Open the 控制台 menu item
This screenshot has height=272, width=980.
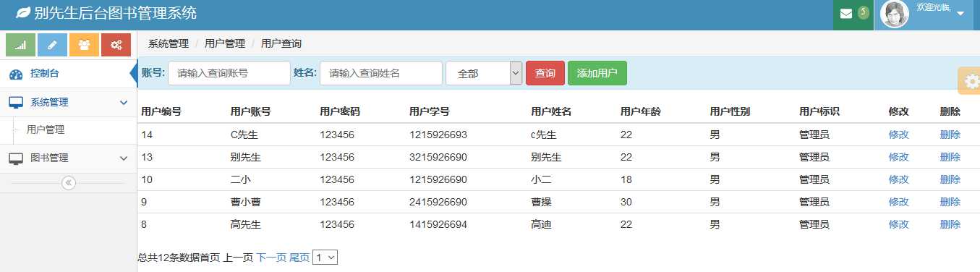(x=45, y=73)
